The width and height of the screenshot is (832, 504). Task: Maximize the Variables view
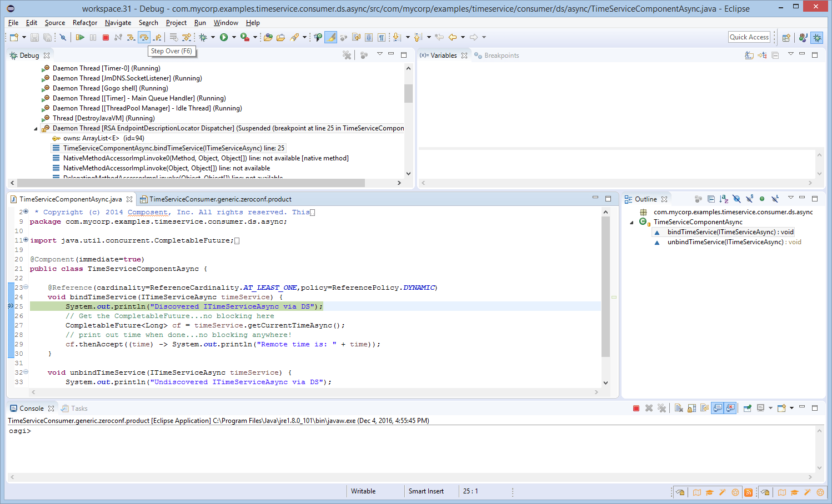click(815, 55)
